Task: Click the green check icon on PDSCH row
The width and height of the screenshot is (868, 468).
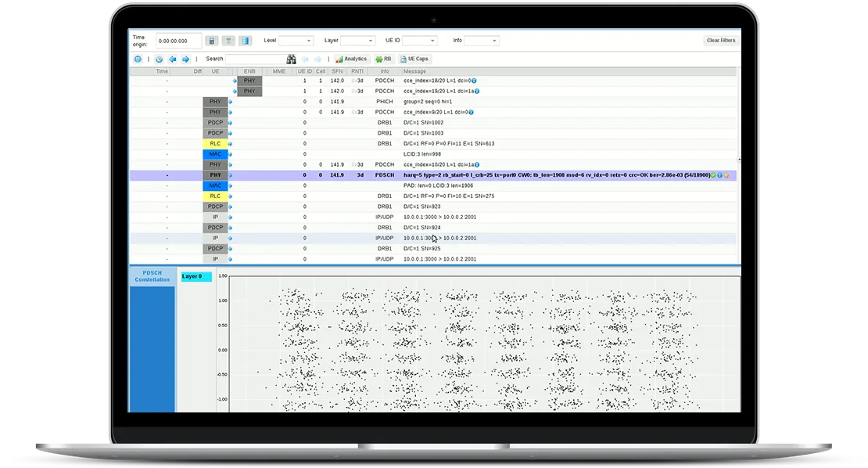Action: [x=712, y=175]
